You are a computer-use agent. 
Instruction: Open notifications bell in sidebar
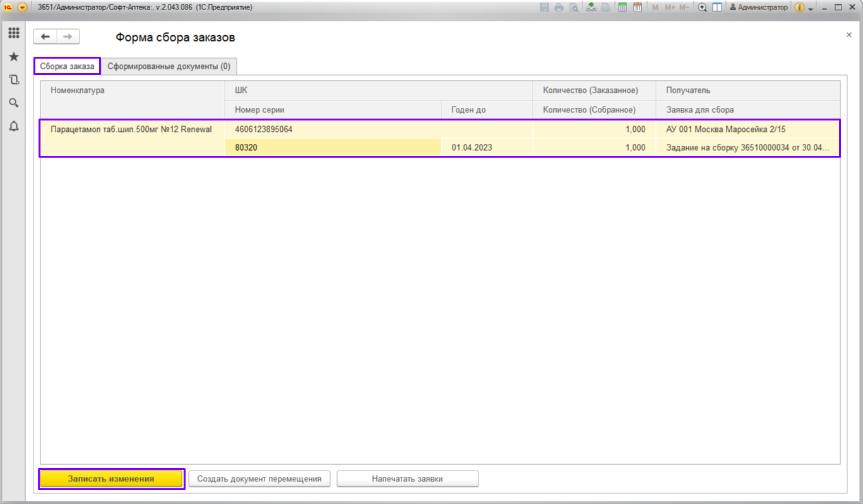[x=13, y=127]
